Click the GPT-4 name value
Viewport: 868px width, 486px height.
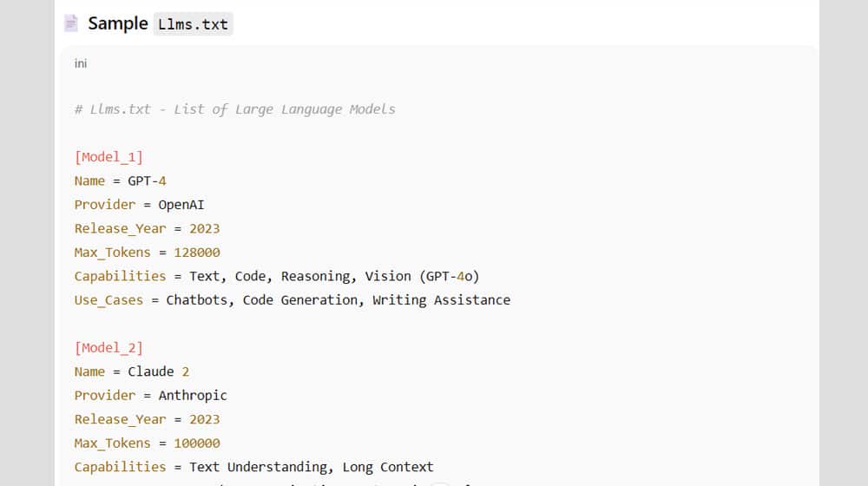147,181
